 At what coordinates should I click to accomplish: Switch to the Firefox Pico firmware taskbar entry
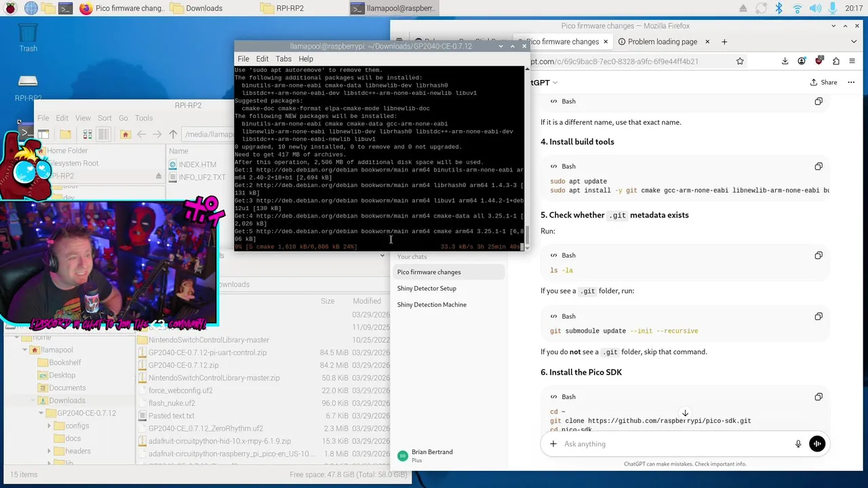pos(121,8)
